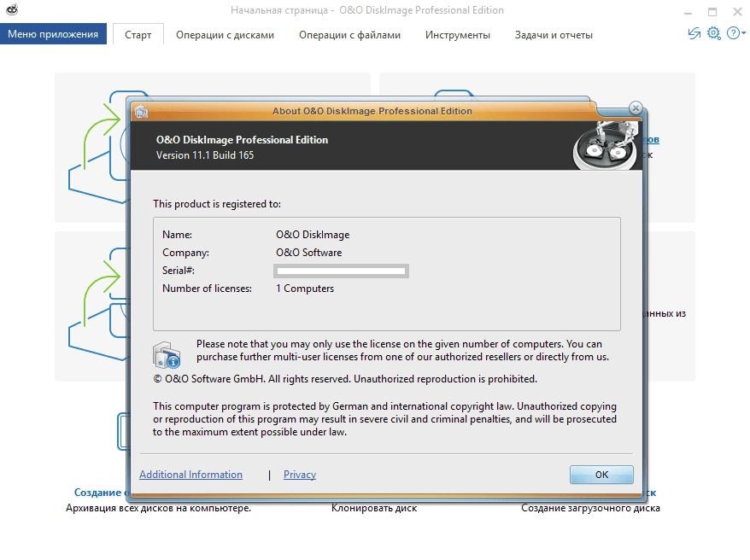Image resolution: width=750 pixels, height=560 pixels.
Task: Open the Меню приложения application menu
Action: pyautogui.click(x=53, y=34)
